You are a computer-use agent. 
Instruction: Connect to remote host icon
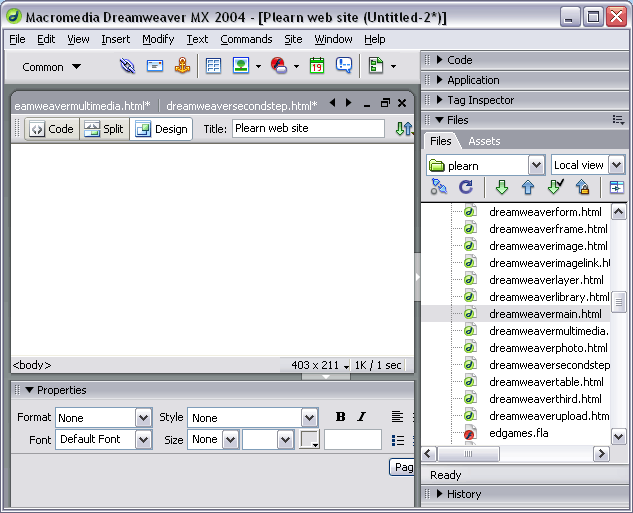[x=439, y=187]
